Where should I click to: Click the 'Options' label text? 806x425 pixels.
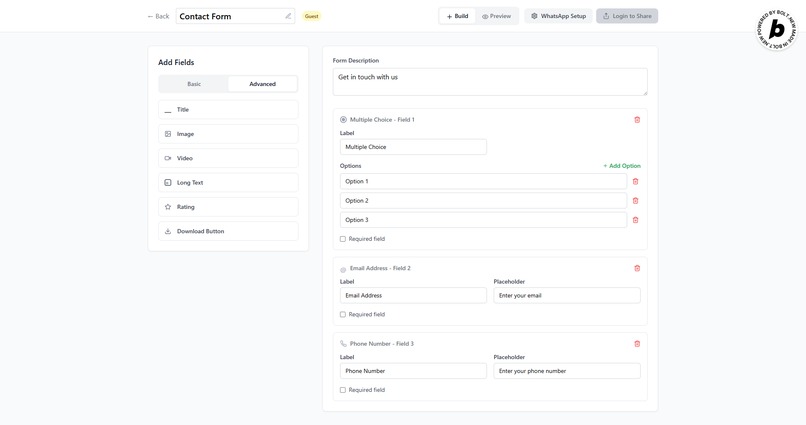coord(351,166)
